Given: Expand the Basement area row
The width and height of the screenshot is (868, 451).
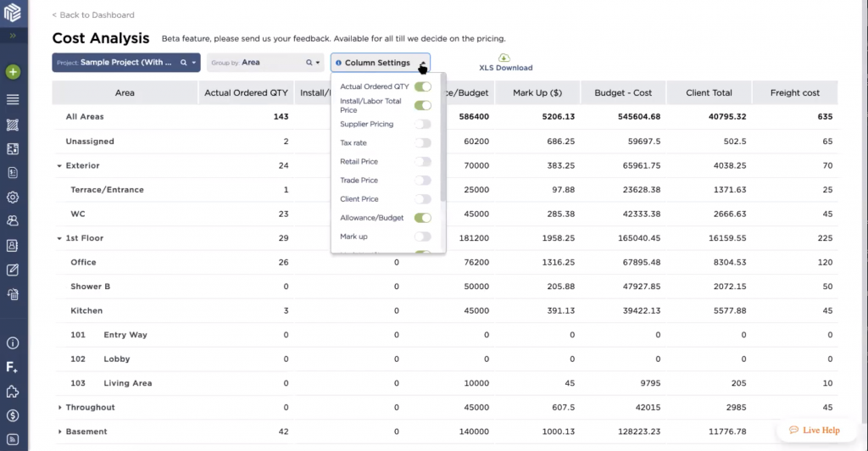Looking at the screenshot, I should pos(59,432).
